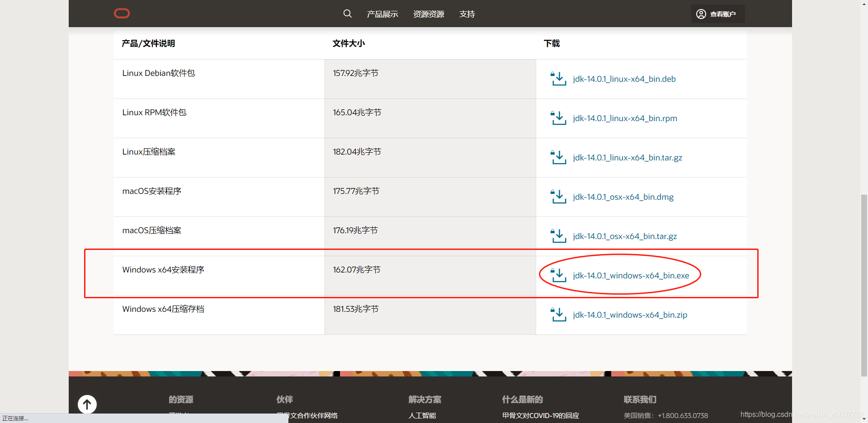Click download icon for osx-x64_bin.dmg
Viewport: 868px width, 423px height.
[558, 197]
